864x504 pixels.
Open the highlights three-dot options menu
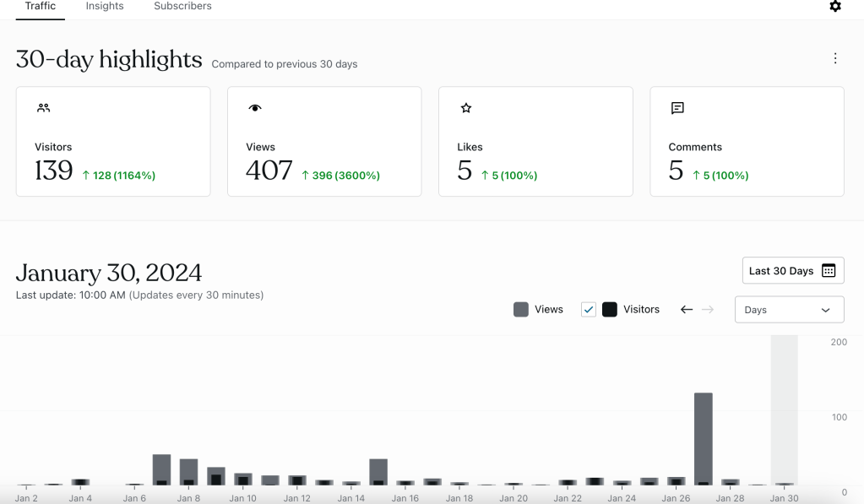tap(834, 58)
